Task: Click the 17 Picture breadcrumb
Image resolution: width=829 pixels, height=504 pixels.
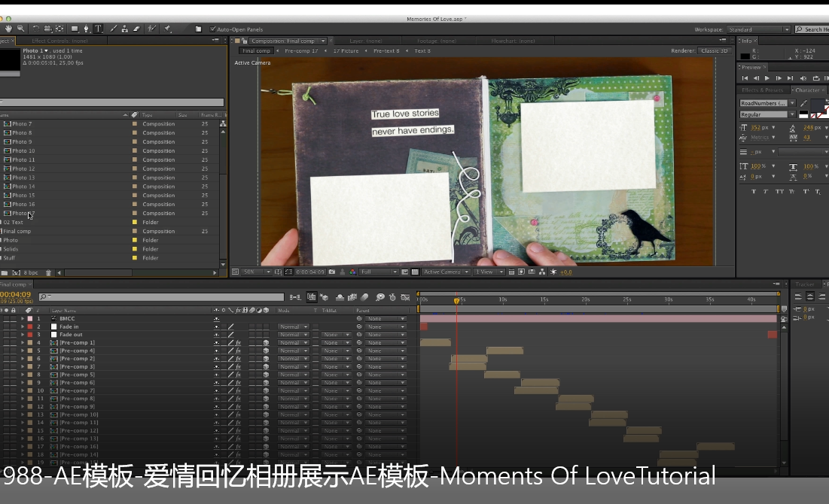Action: click(346, 50)
